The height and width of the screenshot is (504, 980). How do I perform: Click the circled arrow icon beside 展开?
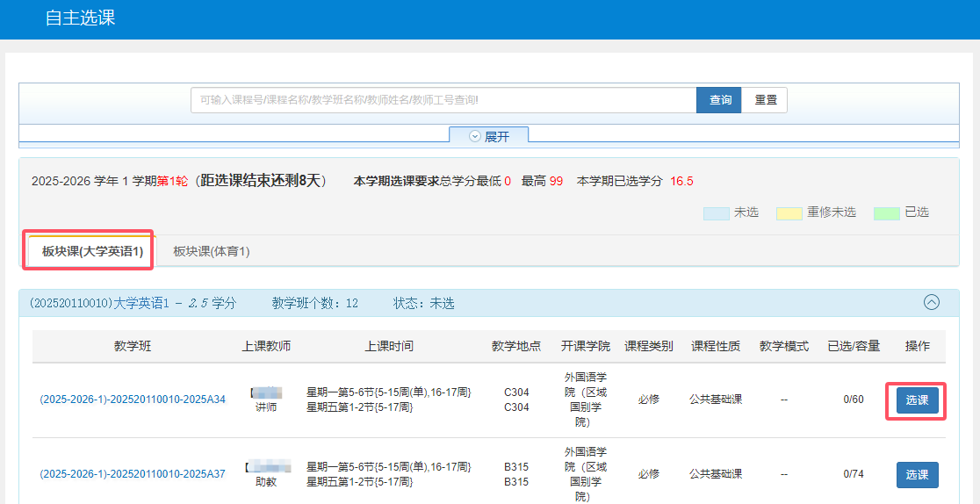[x=475, y=137]
